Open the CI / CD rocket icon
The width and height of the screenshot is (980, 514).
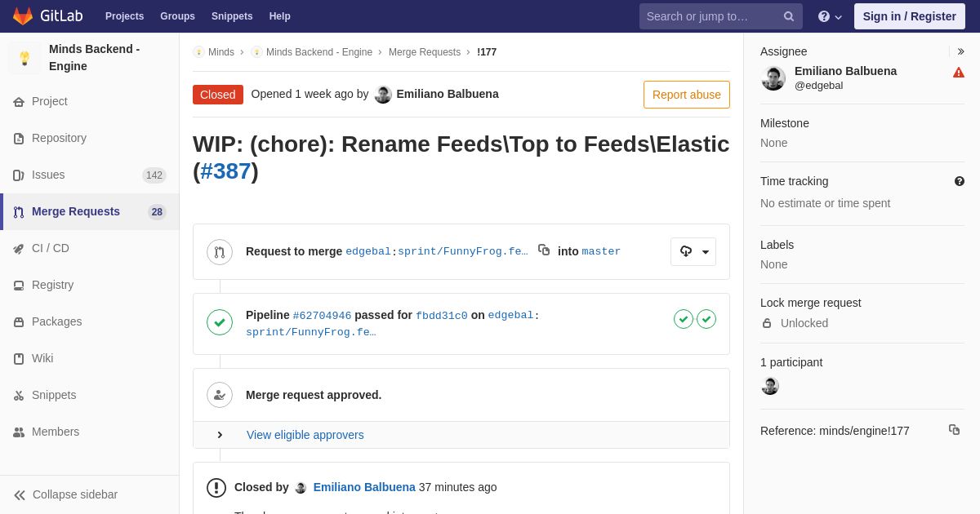(19, 249)
